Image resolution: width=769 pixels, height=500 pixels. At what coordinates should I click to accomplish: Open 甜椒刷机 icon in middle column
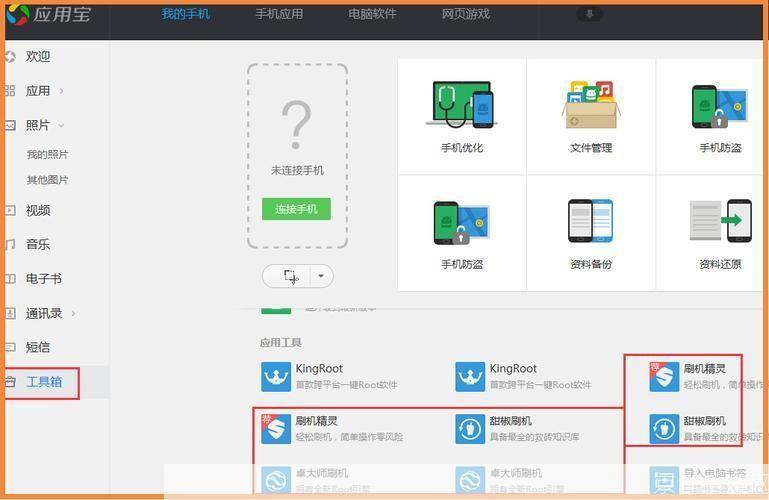469,429
